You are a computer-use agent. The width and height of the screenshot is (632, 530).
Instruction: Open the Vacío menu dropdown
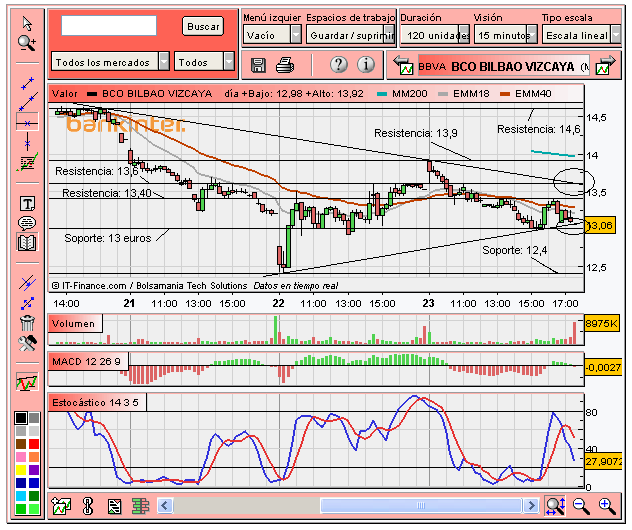[x=272, y=35]
